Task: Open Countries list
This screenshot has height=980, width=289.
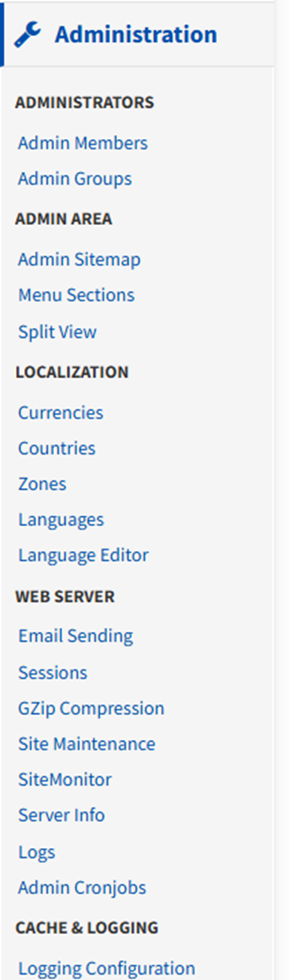Action: pyautogui.click(x=57, y=448)
